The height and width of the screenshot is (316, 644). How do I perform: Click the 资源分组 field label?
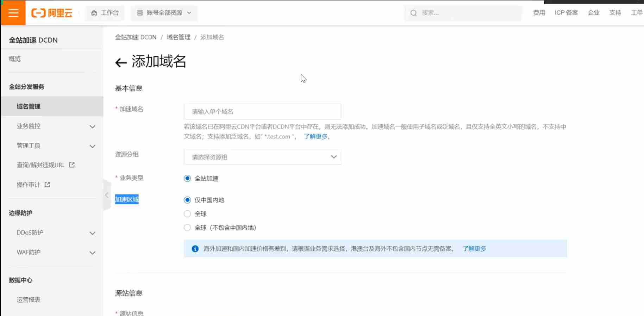coord(127,154)
